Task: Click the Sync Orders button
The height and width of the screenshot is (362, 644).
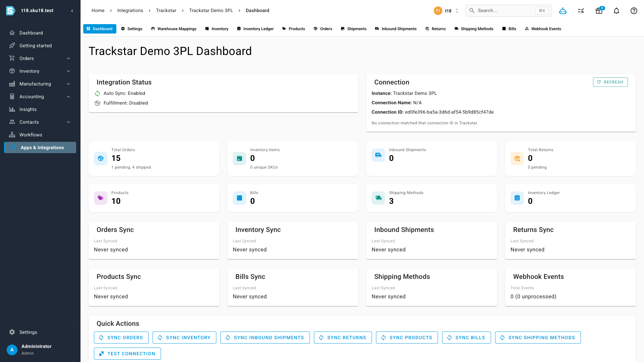Action: [x=121, y=338]
